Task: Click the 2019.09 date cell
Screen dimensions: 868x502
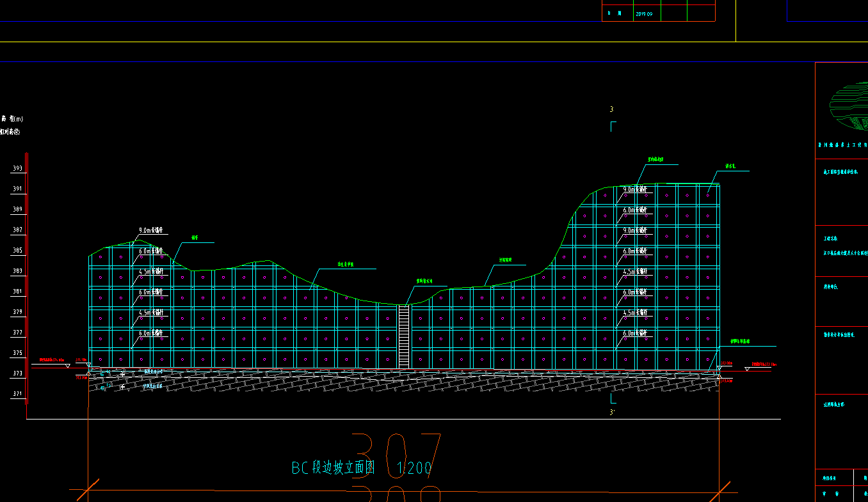Action: [x=645, y=13]
